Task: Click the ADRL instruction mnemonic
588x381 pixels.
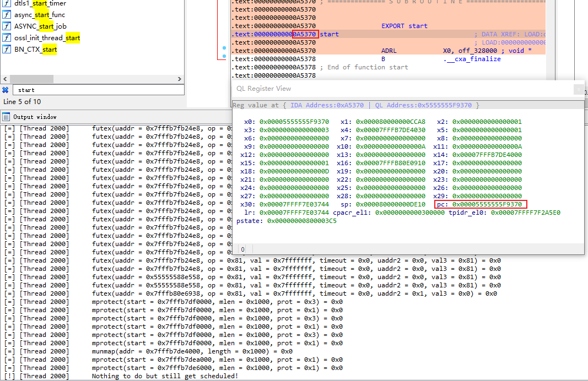Action: pyautogui.click(x=389, y=51)
